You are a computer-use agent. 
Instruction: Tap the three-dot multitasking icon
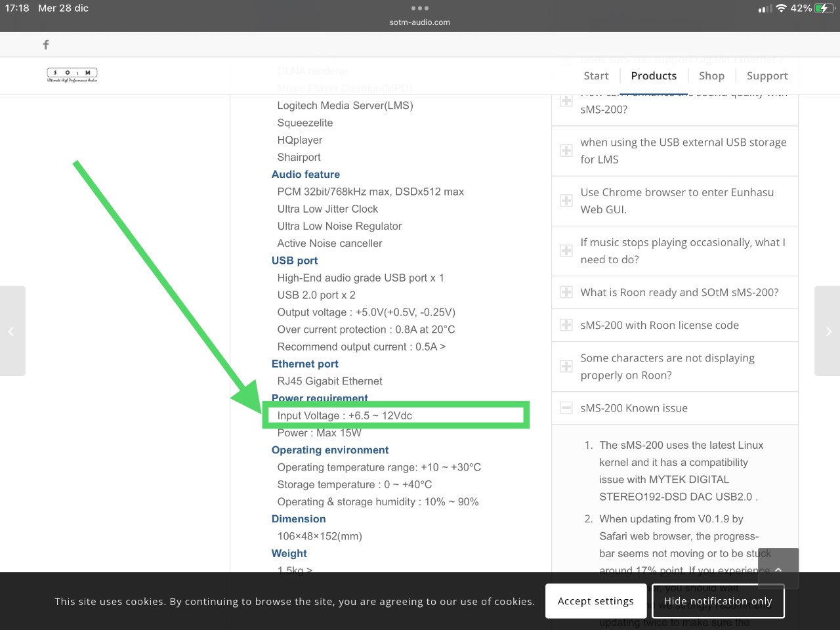point(420,9)
